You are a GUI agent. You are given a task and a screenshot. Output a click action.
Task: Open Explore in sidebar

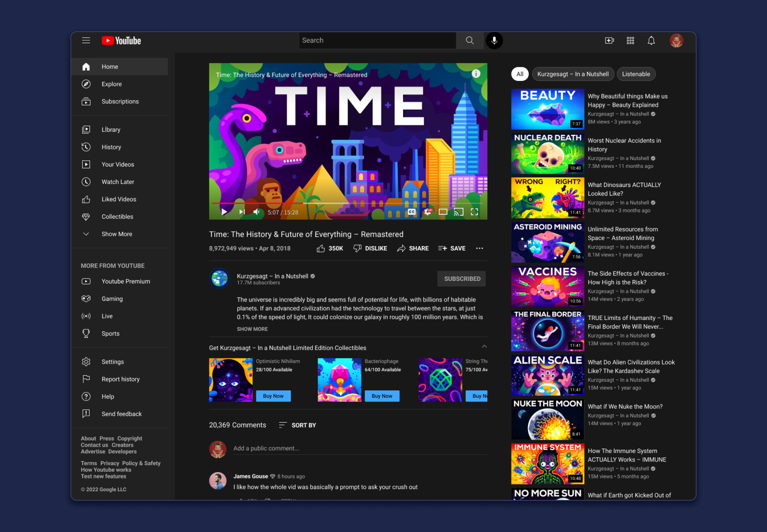pos(119,84)
